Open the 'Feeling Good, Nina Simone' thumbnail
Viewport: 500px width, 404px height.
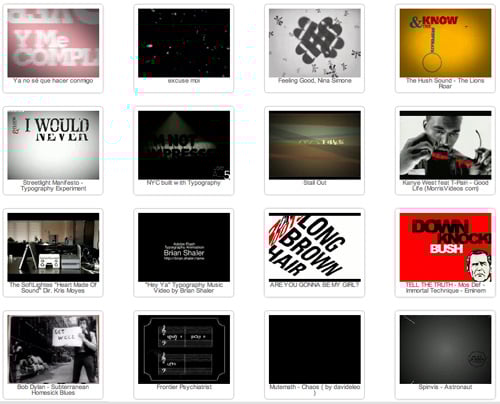315,43
